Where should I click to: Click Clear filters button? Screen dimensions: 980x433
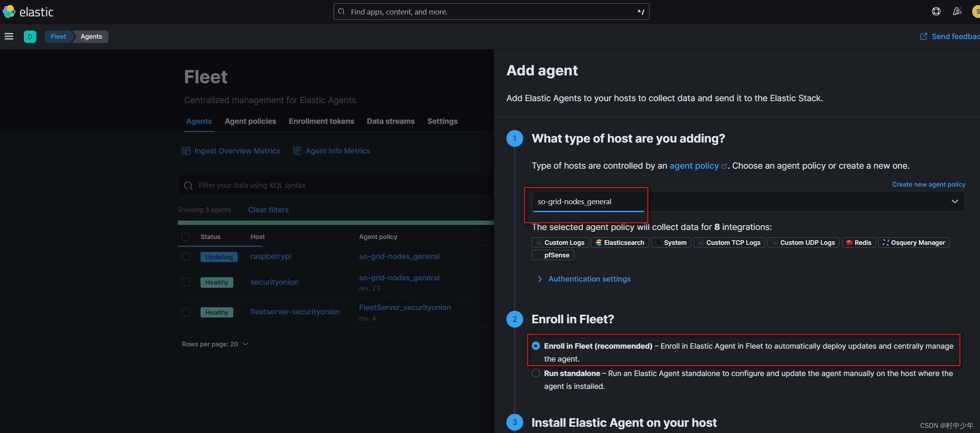coord(268,209)
